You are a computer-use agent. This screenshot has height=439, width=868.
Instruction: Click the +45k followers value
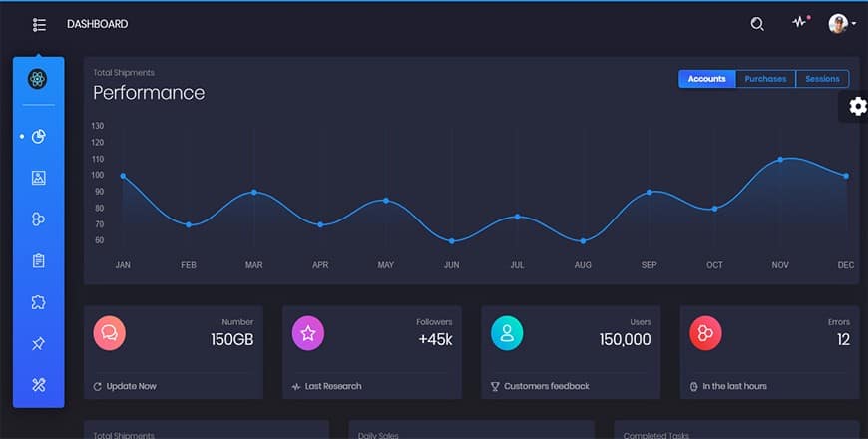435,340
